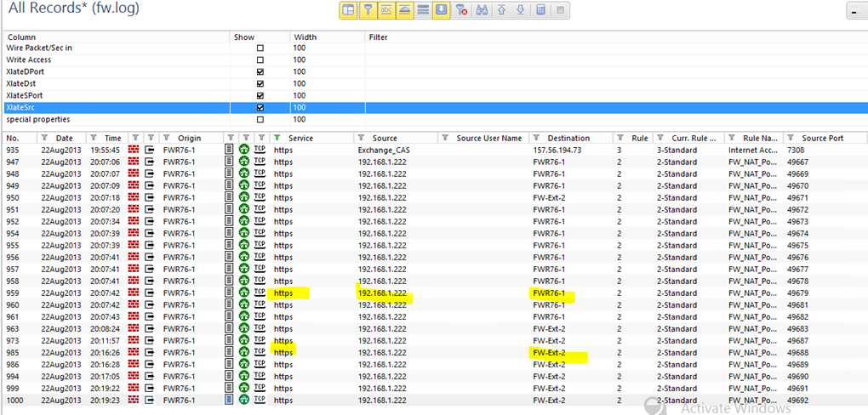The height and width of the screenshot is (415, 868).
Task: Select 3-Standard current rule cell
Action: click(677, 150)
